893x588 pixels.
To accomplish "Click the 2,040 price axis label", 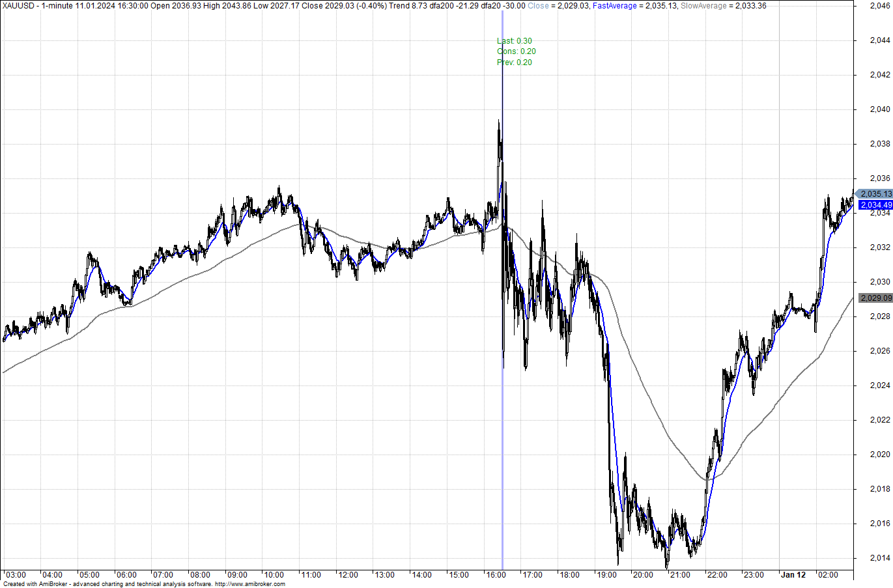I will 880,109.
